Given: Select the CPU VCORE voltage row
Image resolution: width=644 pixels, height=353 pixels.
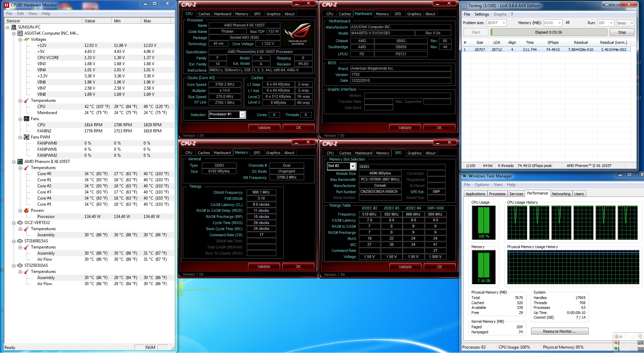Looking at the screenshot, I should click(90, 58).
